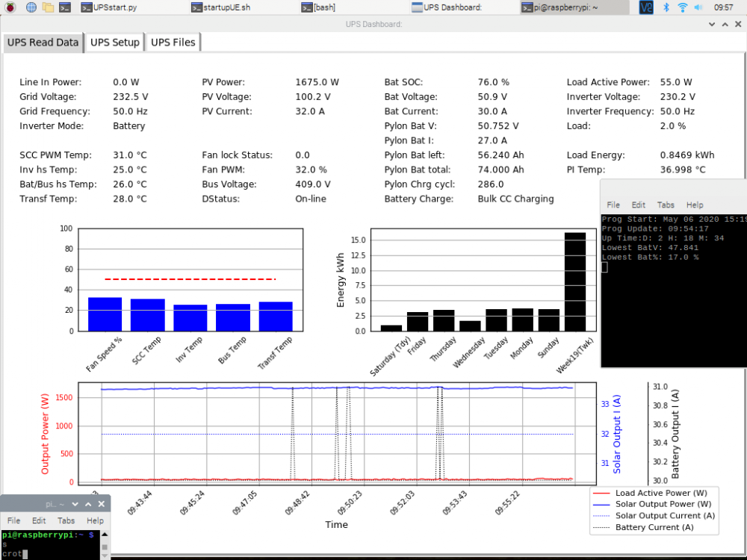Open Edit menu in right terminal window
Image resolution: width=747 pixels, height=560 pixels.
pyautogui.click(x=639, y=205)
